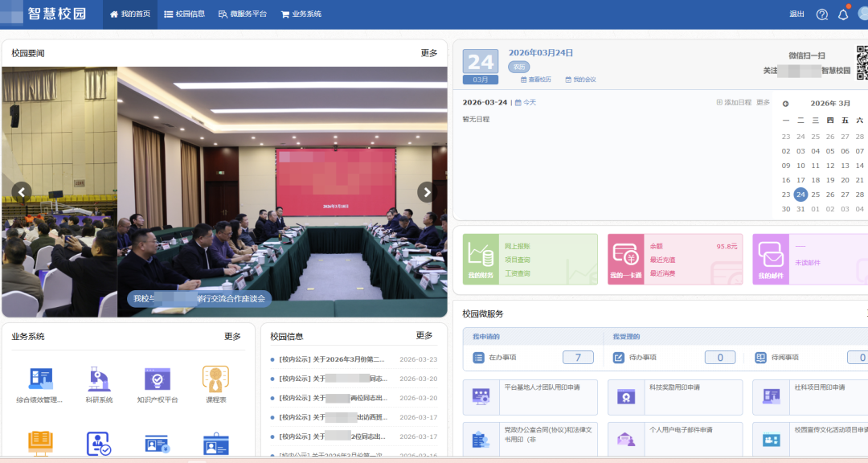Open the purple 我的邮件 mailbox icon

(772, 256)
